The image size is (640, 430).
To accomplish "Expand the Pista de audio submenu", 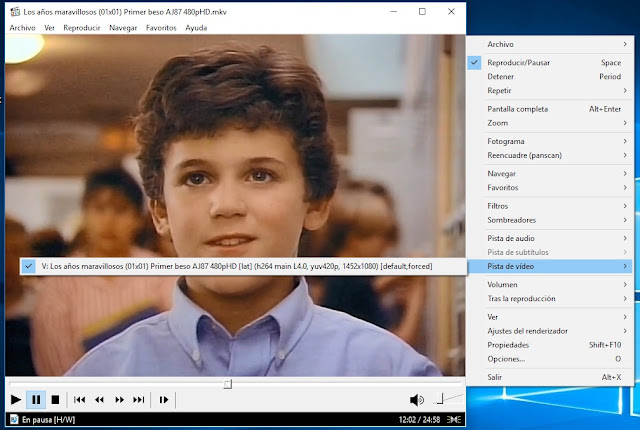I will click(550, 238).
